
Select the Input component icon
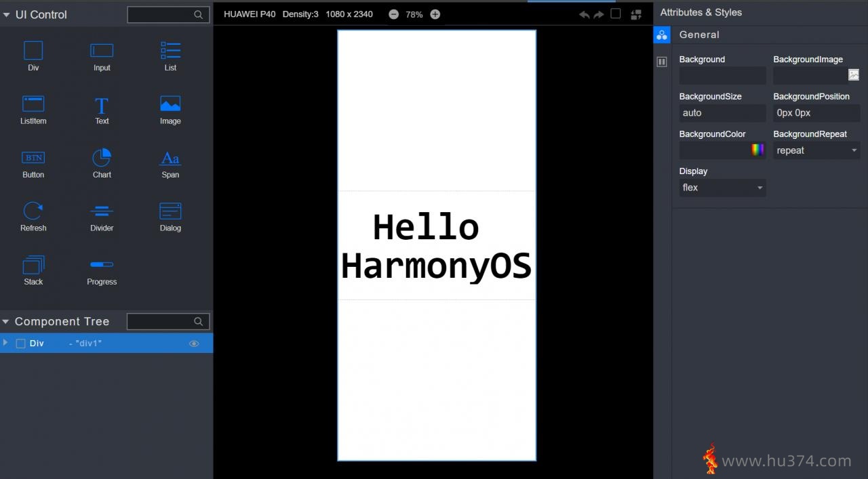point(102,51)
